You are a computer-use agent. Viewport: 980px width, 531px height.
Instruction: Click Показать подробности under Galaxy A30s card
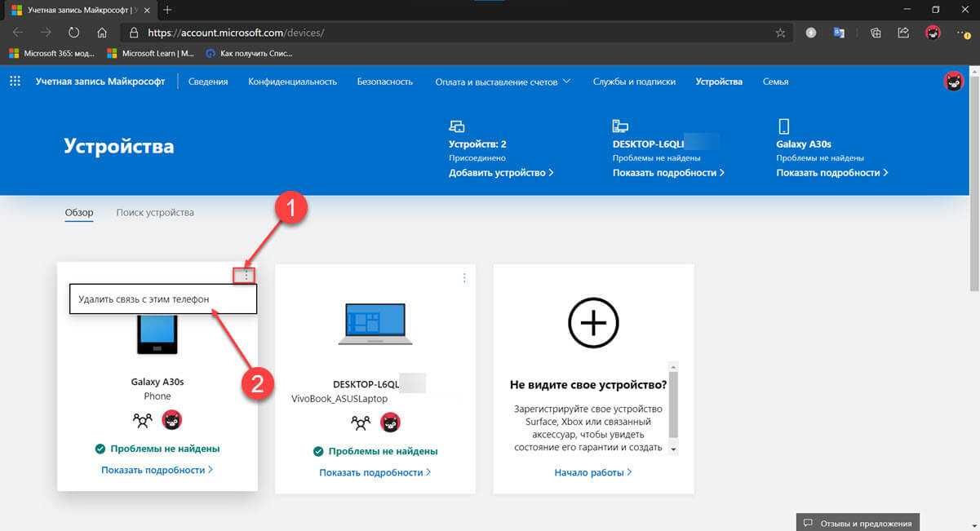coord(157,470)
